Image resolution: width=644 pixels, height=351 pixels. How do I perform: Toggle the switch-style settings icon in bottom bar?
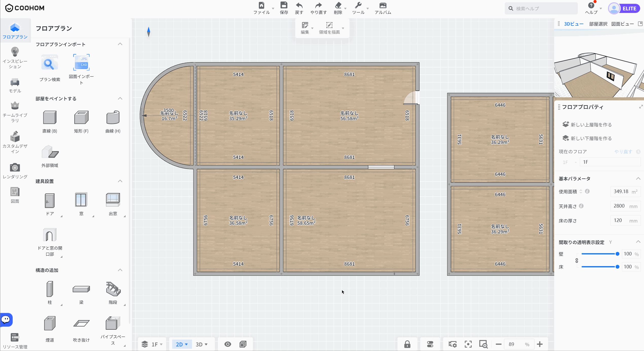[430, 344]
